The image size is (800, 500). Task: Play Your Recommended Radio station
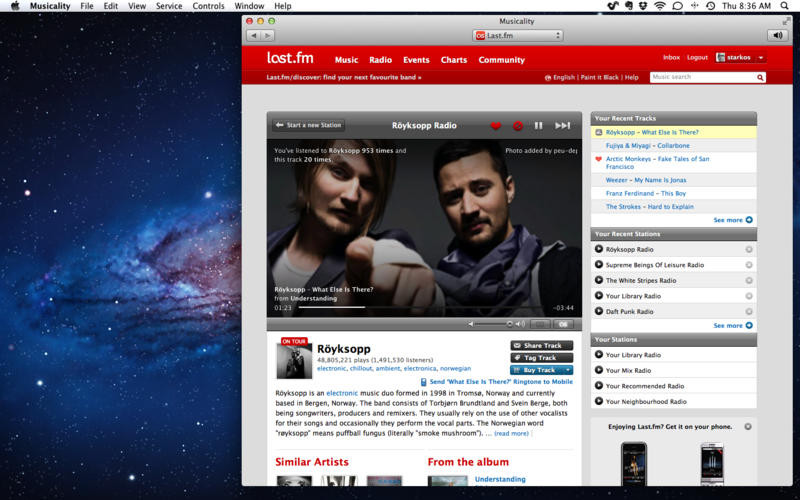pyautogui.click(x=599, y=386)
